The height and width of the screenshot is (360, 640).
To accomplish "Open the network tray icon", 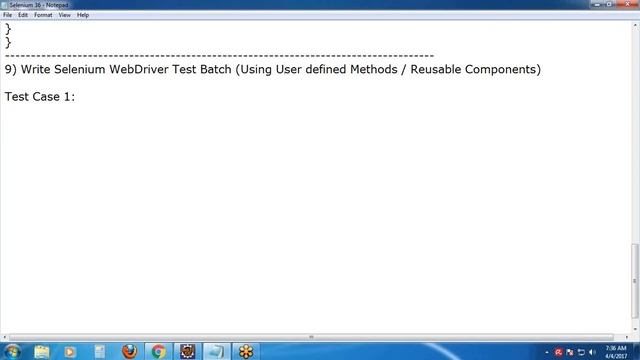I will point(581,352).
